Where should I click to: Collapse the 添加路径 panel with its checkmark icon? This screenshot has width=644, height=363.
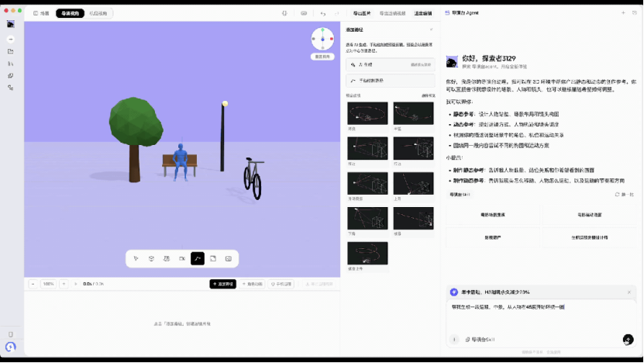pyautogui.click(x=431, y=29)
